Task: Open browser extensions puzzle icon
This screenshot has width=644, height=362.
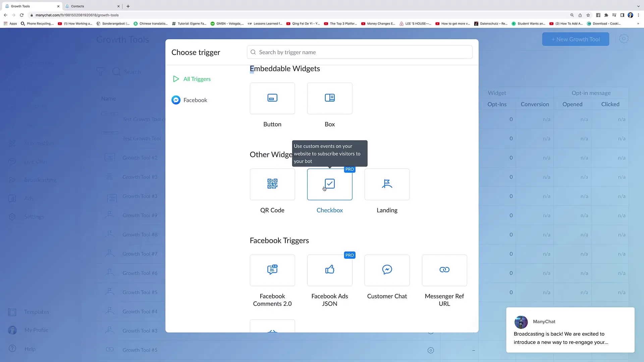Action: pyautogui.click(x=606, y=15)
